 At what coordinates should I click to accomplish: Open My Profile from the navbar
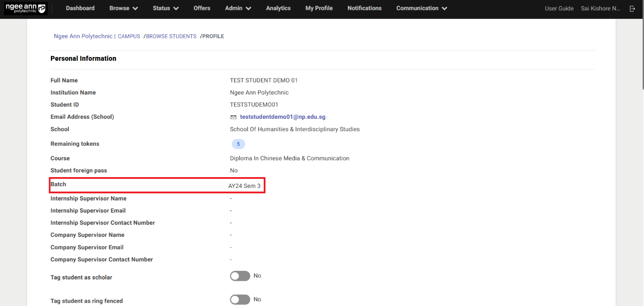(319, 8)
